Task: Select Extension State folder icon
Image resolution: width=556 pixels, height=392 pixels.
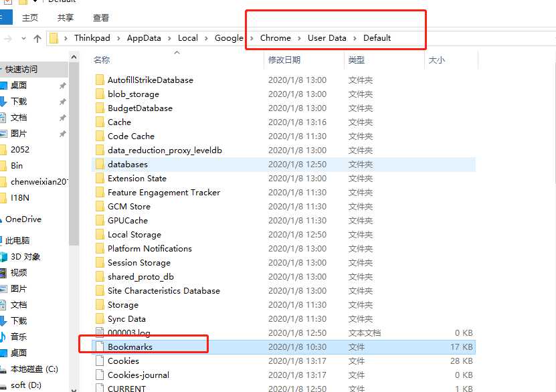Action: coord(100,179)
